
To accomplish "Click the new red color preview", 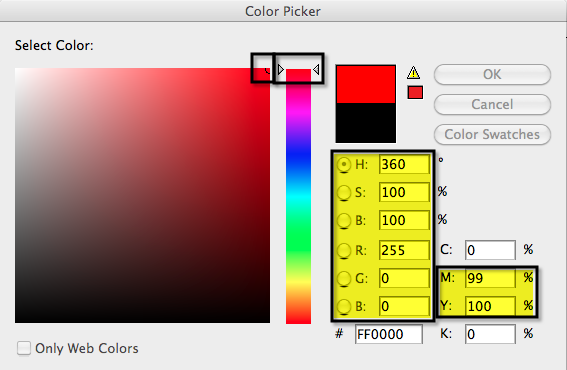I will coord(366,84).
